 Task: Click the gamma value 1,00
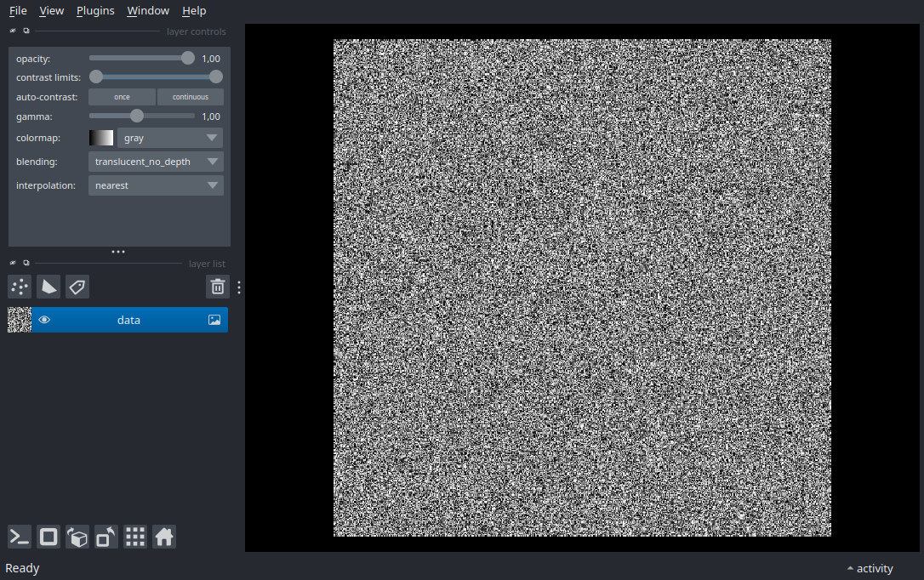(x=211, y=117)
